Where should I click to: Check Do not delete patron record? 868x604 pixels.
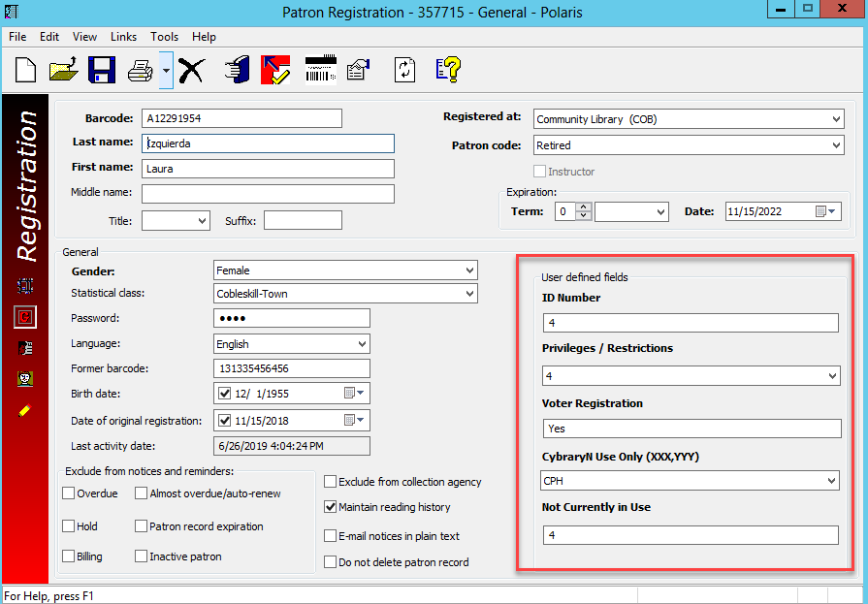click(x=331, y=562)
